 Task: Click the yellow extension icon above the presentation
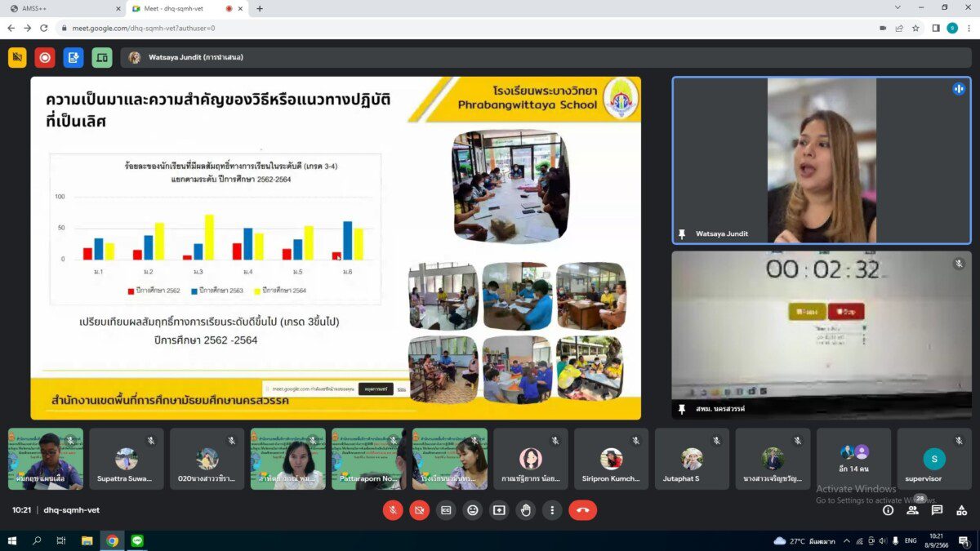pyautogui.click(x=17, y=57)
